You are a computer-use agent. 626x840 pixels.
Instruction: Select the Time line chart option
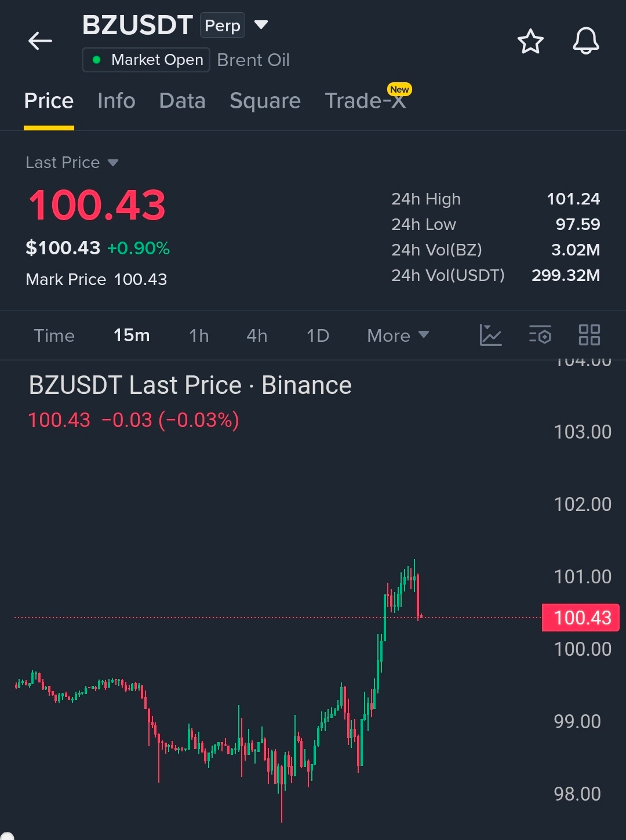54,335
